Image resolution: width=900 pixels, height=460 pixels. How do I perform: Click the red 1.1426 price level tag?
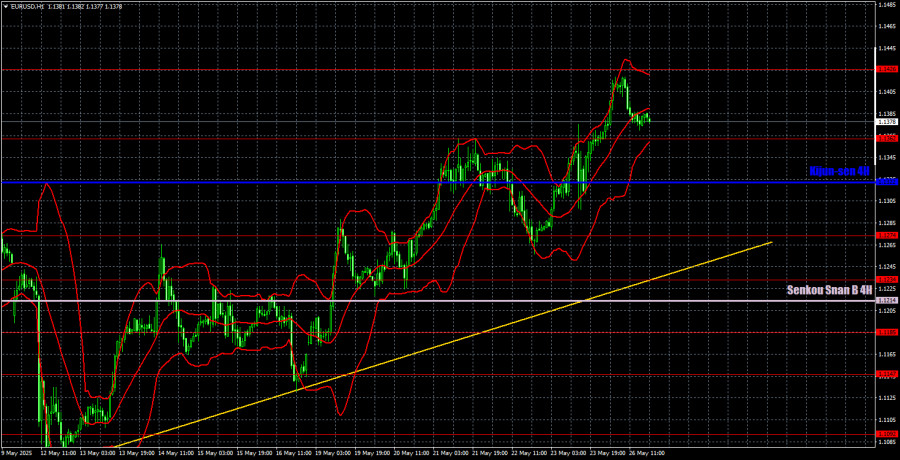[x=885, y=69]
